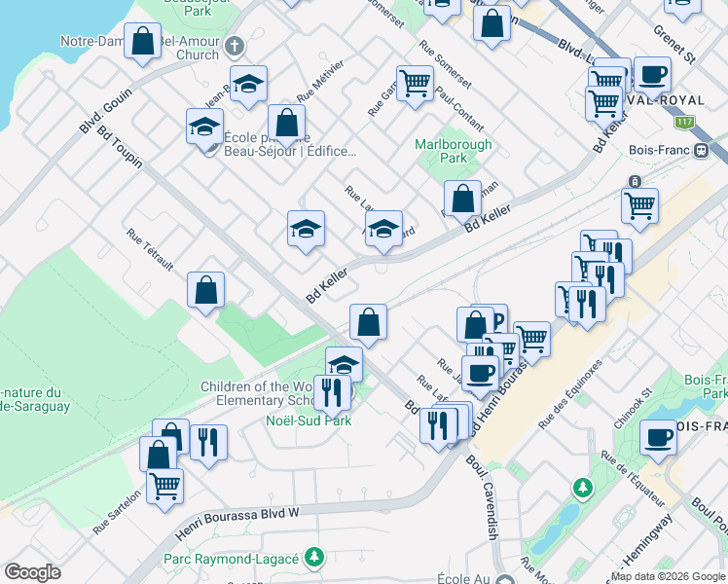Click the Map data ©2026 Google attribution

(669, 576)
